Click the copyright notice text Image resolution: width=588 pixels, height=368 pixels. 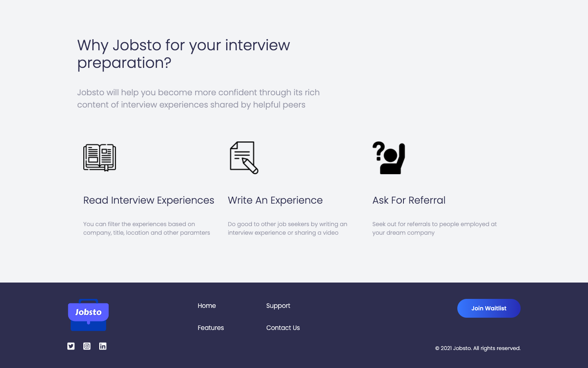tap(478, 348)
